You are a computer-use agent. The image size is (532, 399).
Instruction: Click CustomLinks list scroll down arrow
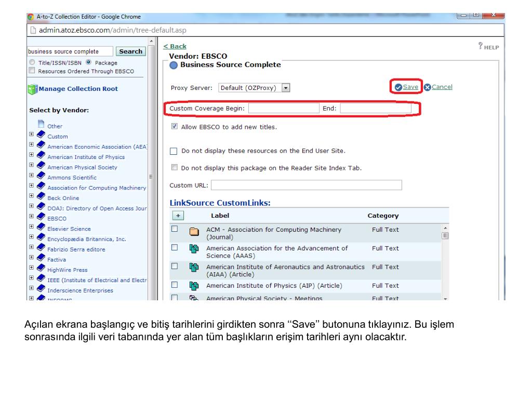[445, 299]
